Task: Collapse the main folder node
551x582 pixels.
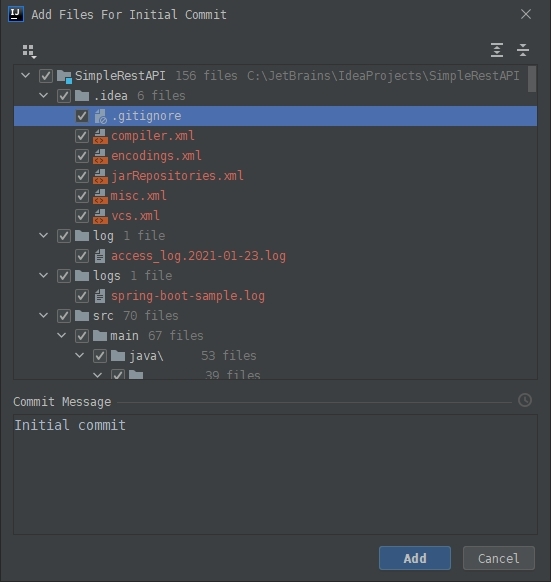Action: (62, 336)
